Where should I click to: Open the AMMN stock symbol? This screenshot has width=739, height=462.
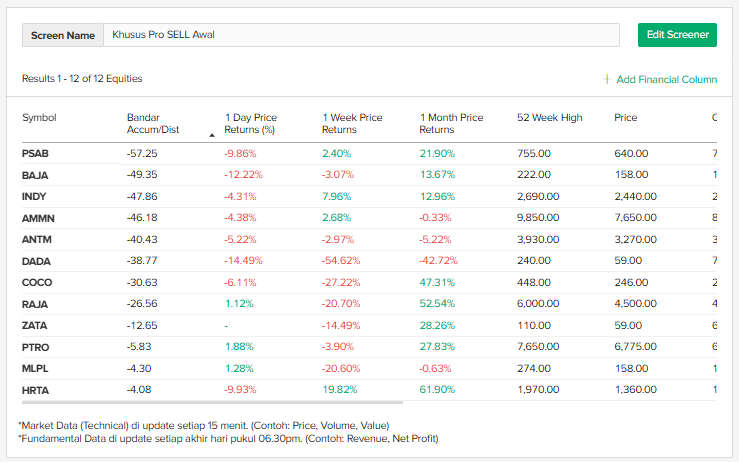pos(37,218)
